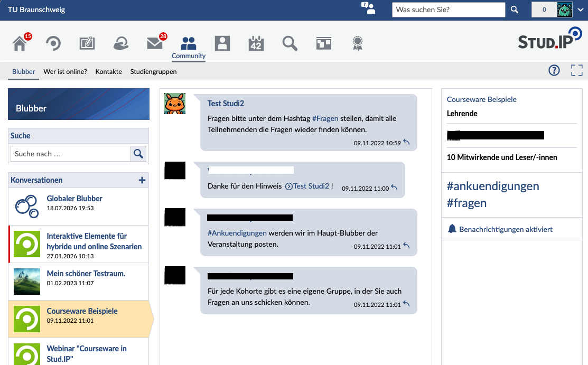Open the Calendar planner icon

(256, 43)
